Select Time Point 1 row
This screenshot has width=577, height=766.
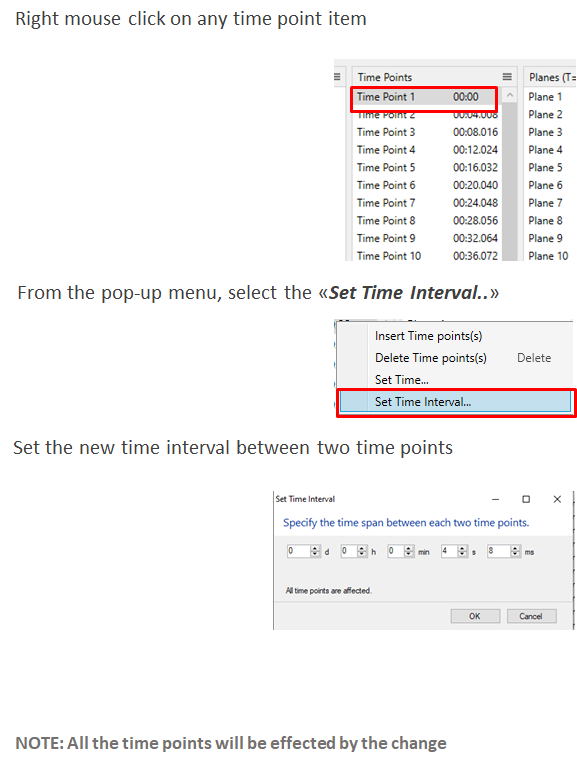(424, 97)
